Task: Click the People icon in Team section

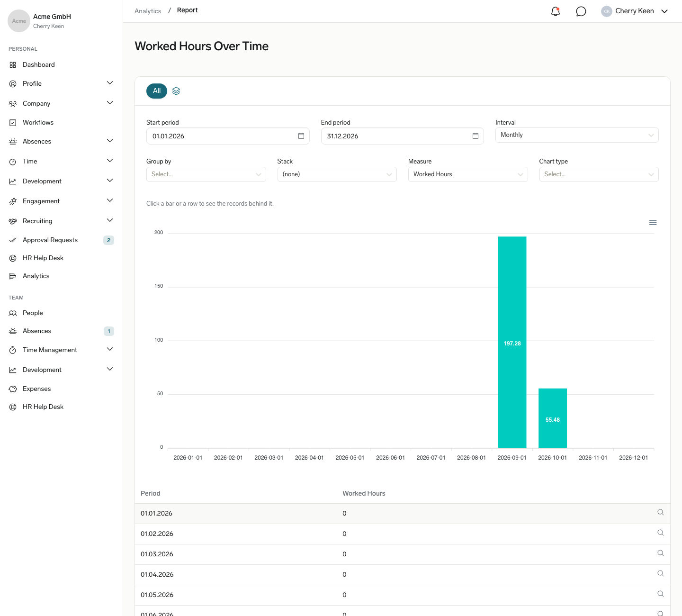Action: 13,313
